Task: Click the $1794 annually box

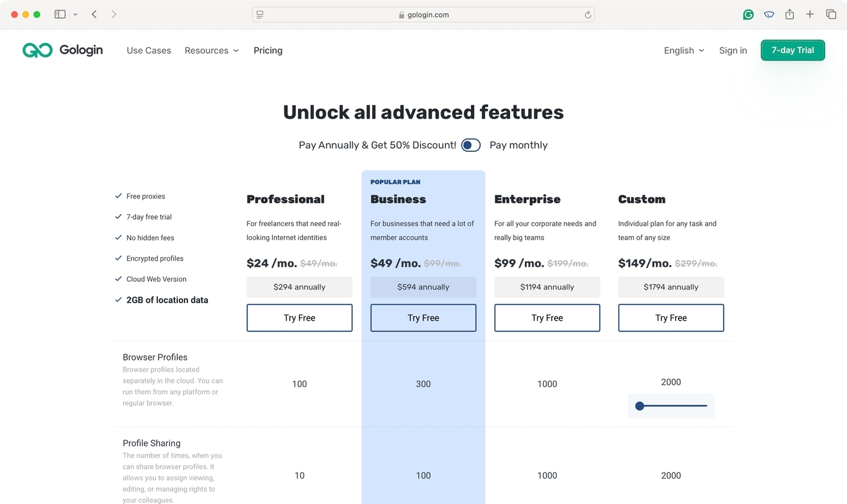Action: (671, 287)
